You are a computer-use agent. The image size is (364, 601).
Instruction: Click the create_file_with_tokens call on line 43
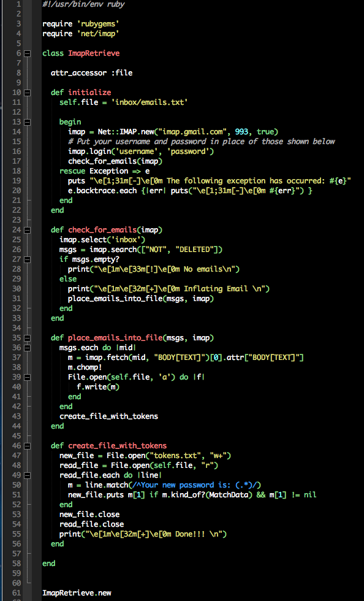(x=109, y=416)
